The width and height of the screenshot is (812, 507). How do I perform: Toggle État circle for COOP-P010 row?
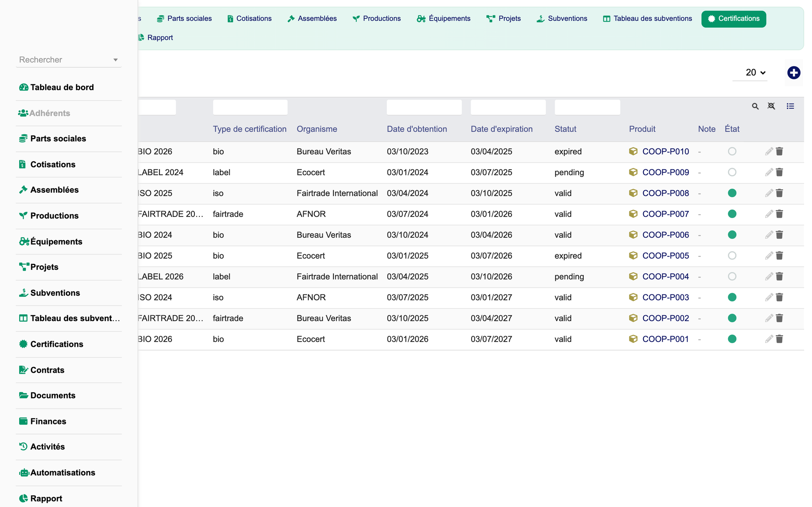tap(732, 151)
